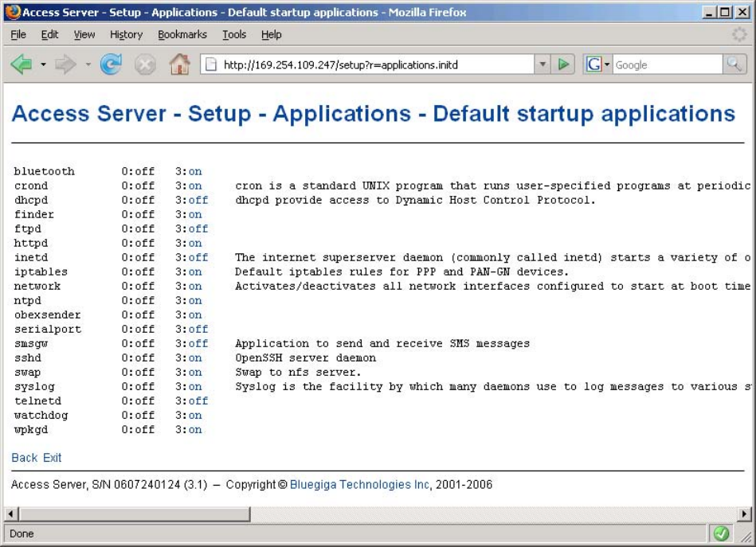Open the back button history dropdown arrow
Image resolution: width=756 pixels, height=547 pixels.
(x=41, y=65)
